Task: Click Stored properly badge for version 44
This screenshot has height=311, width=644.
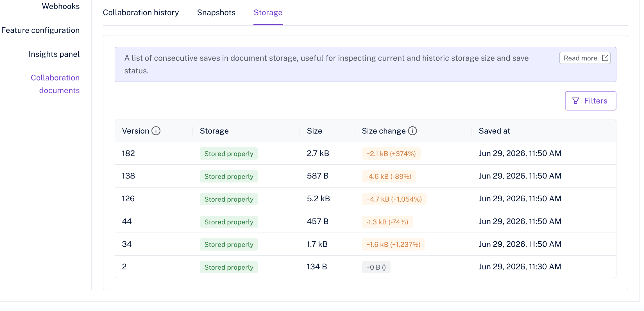Action: pyautogui.click(x=229, y=222)
